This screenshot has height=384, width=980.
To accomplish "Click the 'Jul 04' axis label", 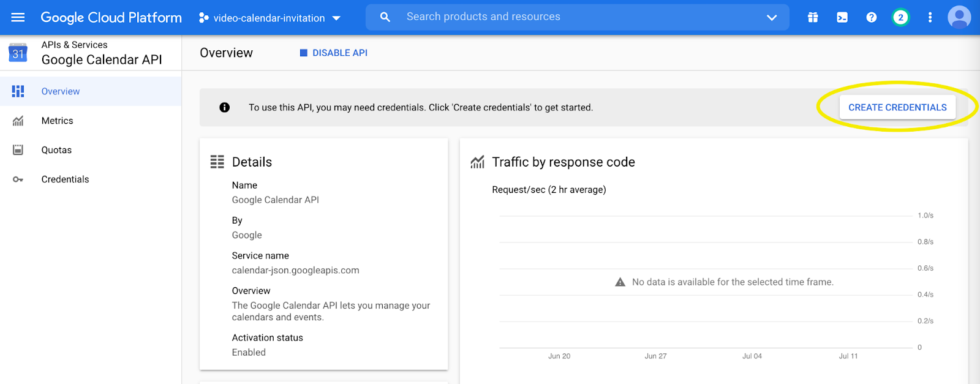I will click(x=752, y=356).
